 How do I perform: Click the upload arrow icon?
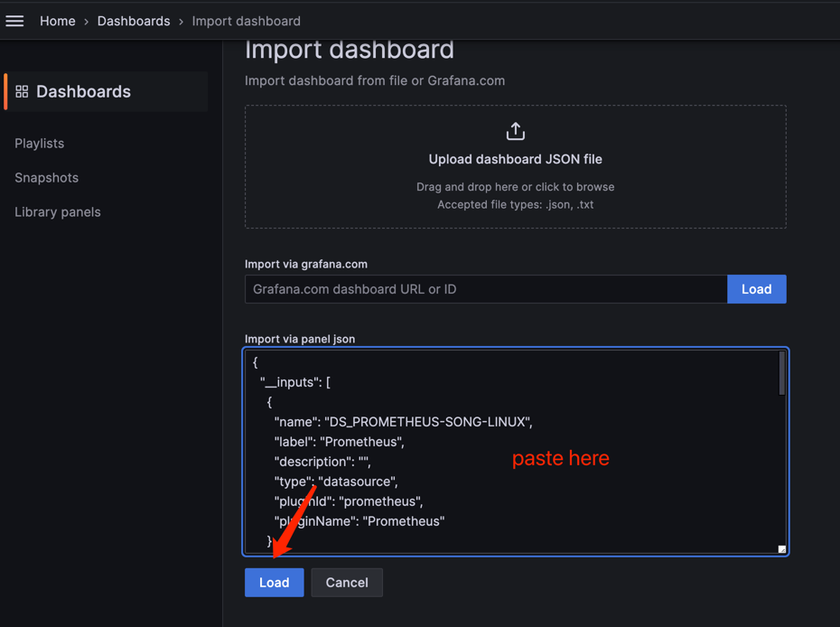click(515, 132)
